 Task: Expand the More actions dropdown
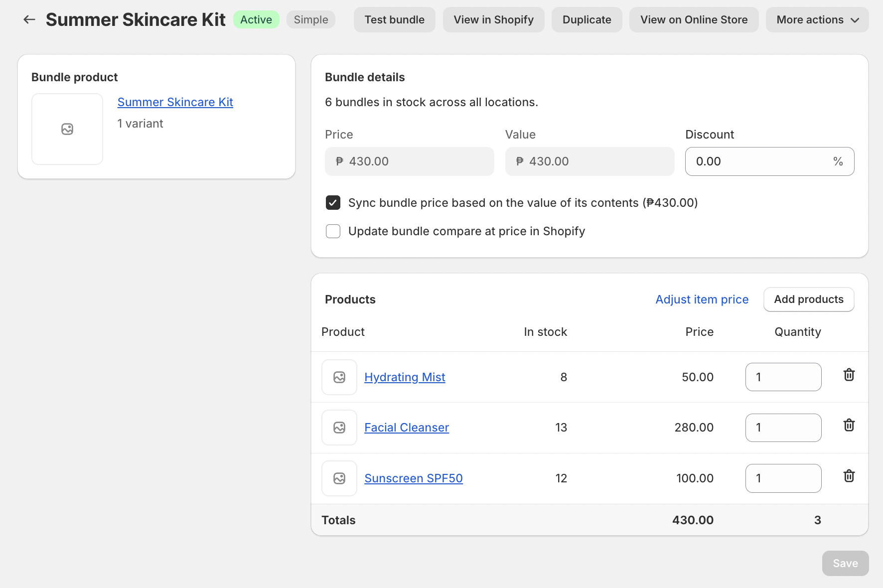(817, 19)
